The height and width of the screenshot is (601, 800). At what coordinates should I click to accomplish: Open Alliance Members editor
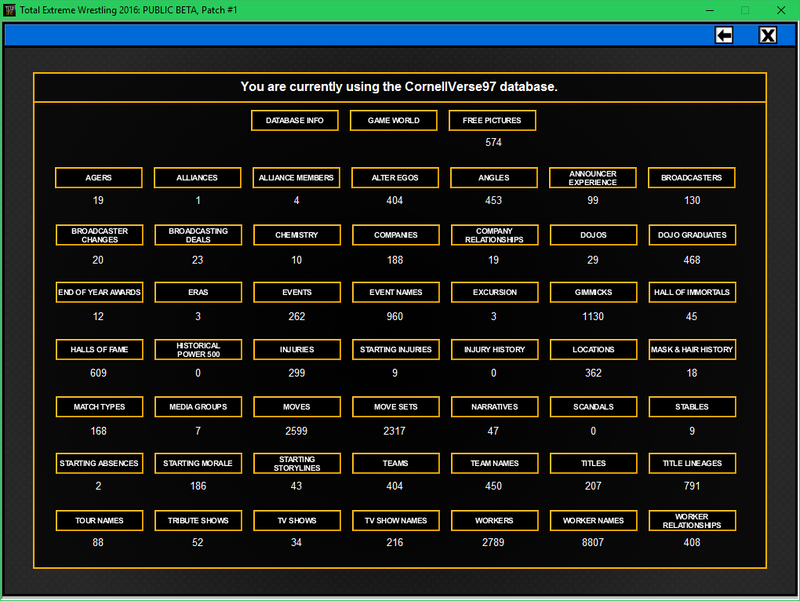tap(296, 178)
